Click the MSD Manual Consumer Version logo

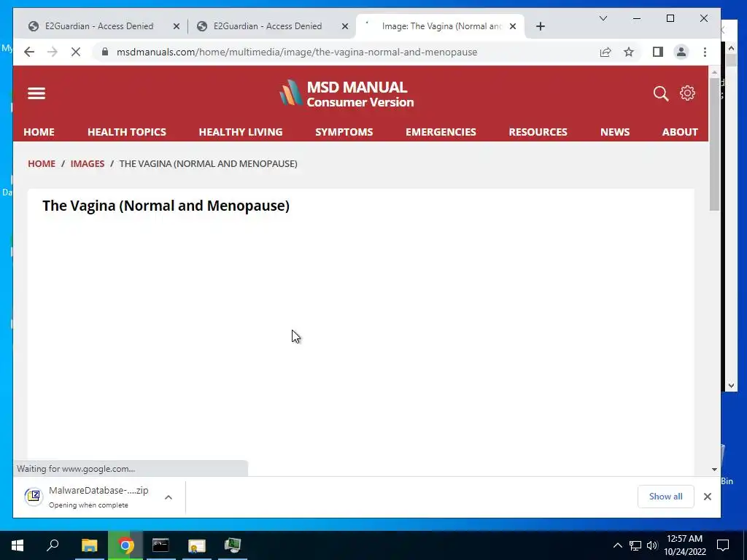pyautogui.click(x=347, y=93)
